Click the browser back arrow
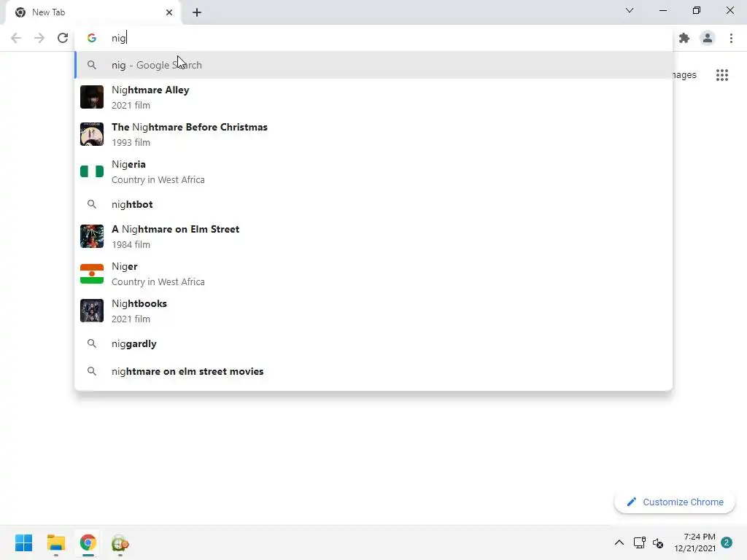Image resolution: width=747 pixels, height=560 pixels. point(16,38)
